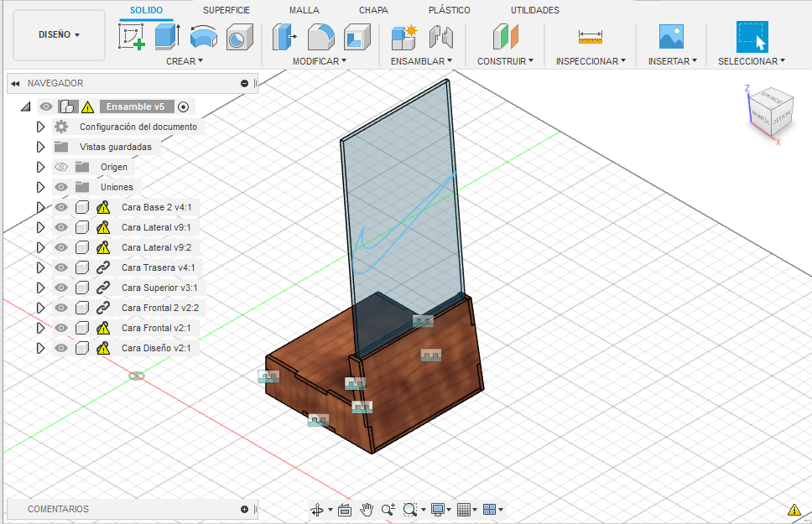812x524 pixels.
Task: Expand the Vistas guardadas folder
Action: point(39,147)
